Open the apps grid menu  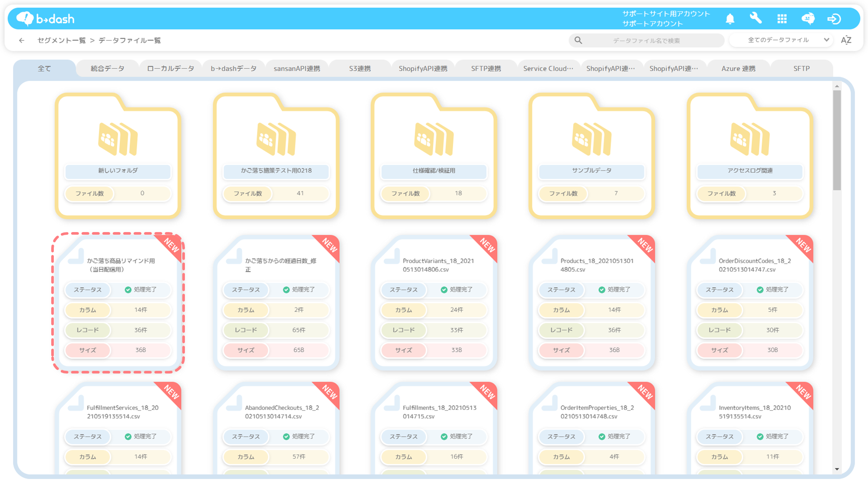point(782,19)
